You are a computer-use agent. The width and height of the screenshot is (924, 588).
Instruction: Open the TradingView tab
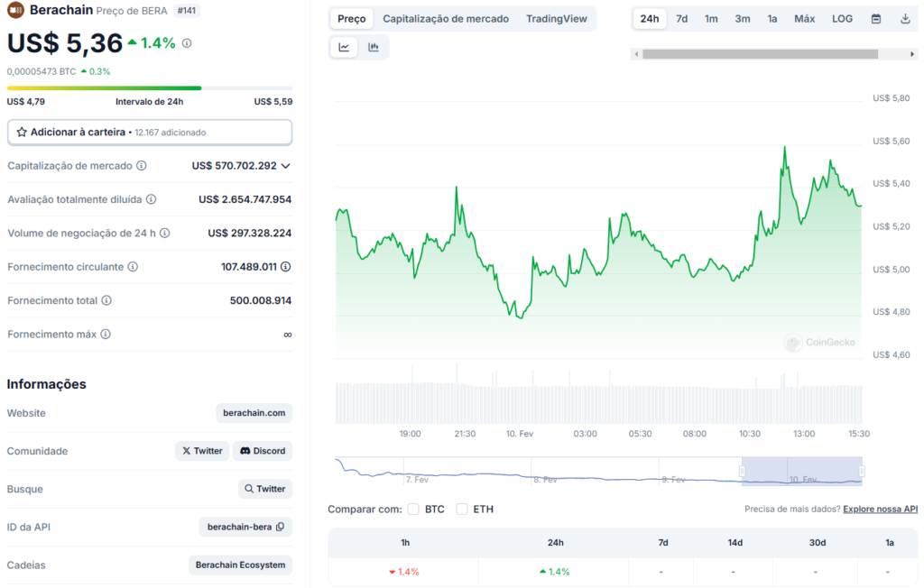click(x=556, y=19)
